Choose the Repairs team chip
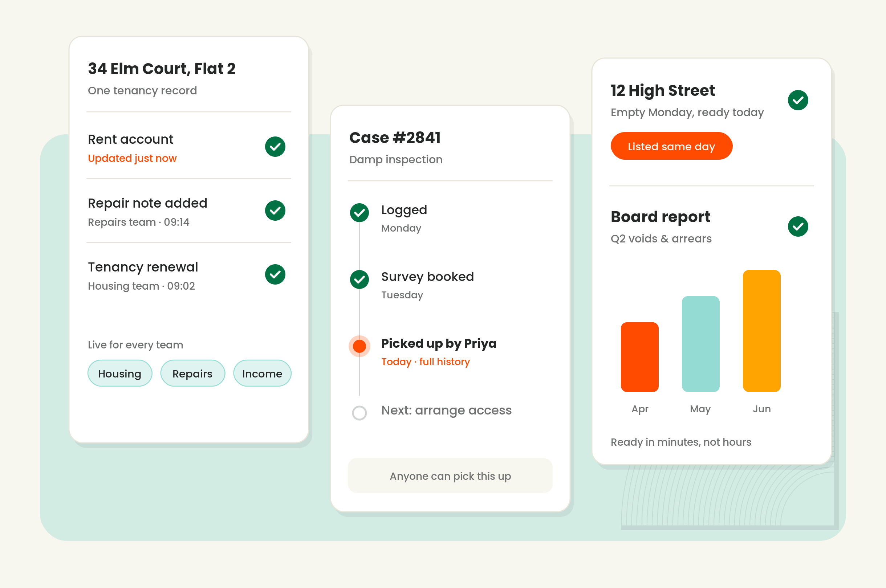 coord(192,373)
